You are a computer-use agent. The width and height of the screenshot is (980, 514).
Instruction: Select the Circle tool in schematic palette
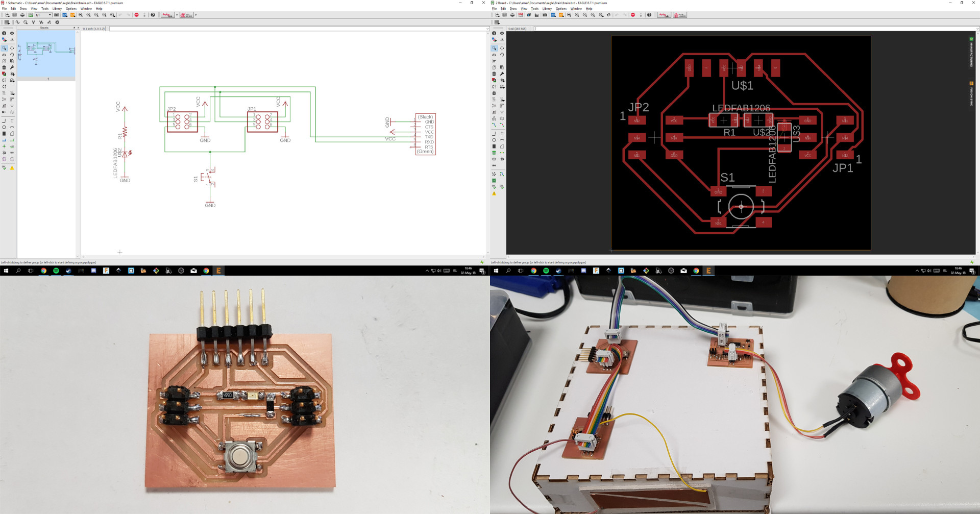point(4,127)
